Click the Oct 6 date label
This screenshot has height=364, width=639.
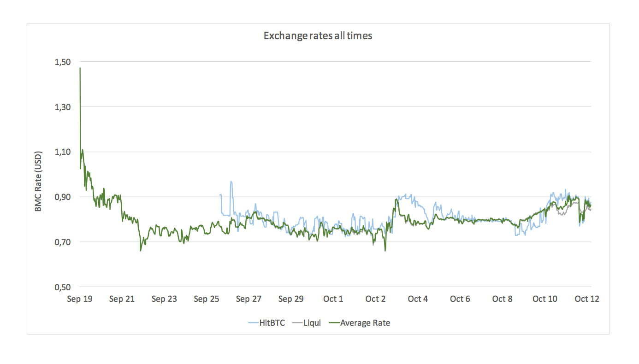(x=460, y=299)
